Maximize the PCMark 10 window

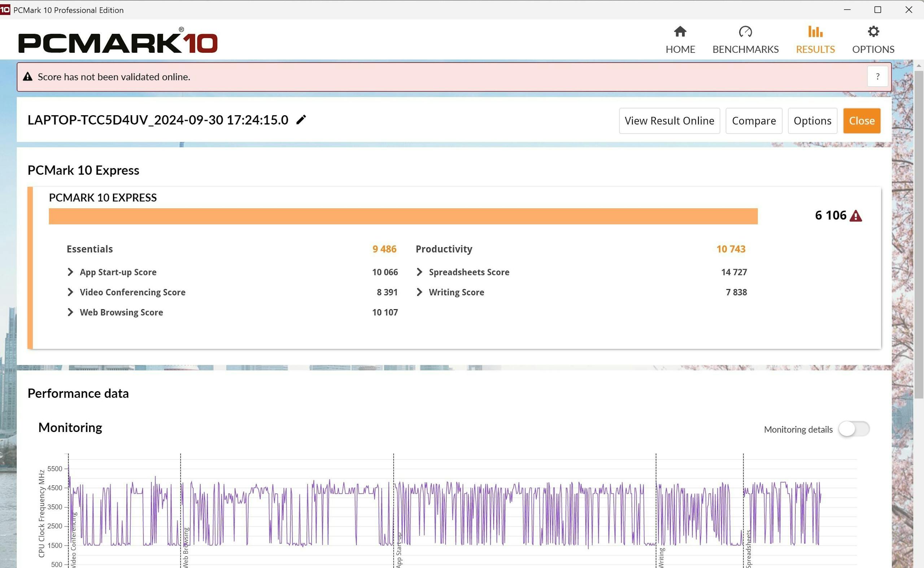[878, 10]
